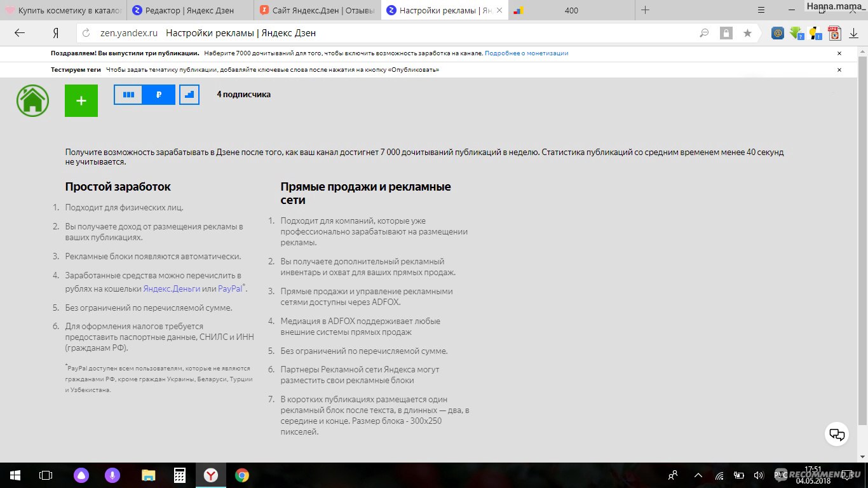Open the battery status tray icon
The image size is (868, 488).
tap(739, 475)
